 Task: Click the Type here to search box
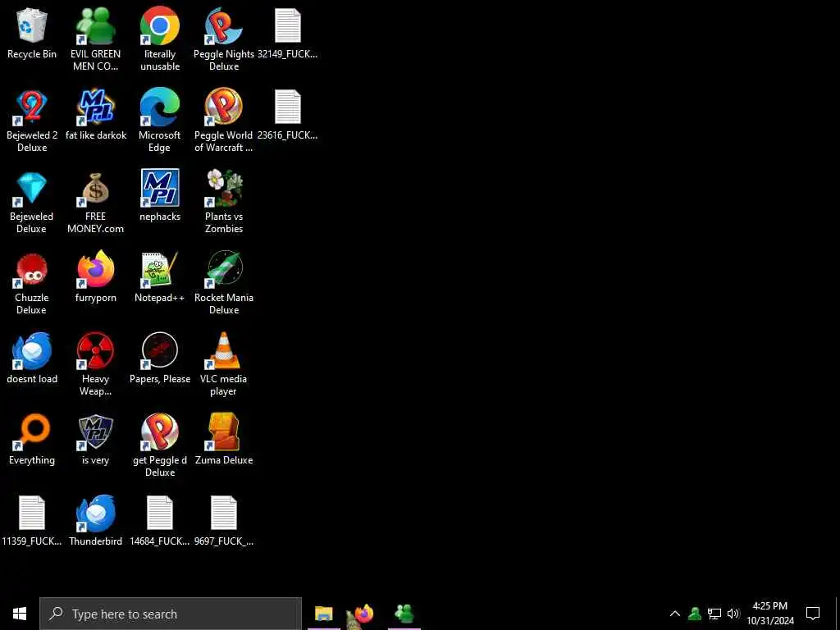point(171,614)
